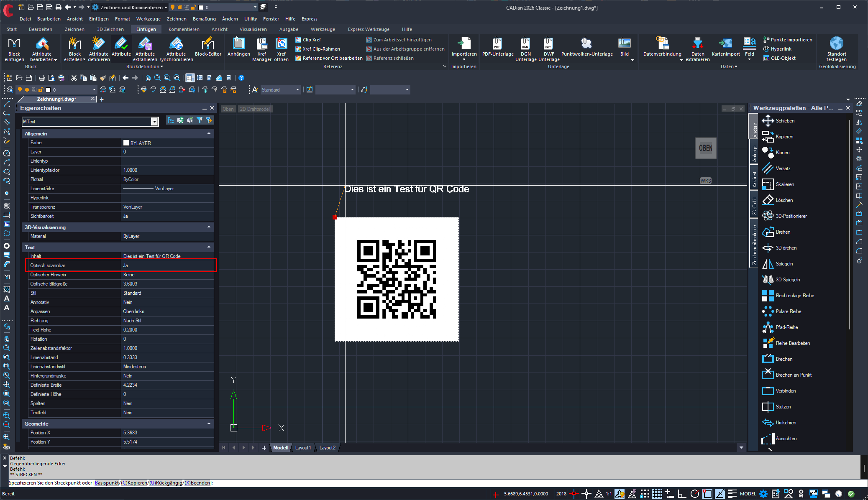Open the Bemaßung menu

coord(204,19)
